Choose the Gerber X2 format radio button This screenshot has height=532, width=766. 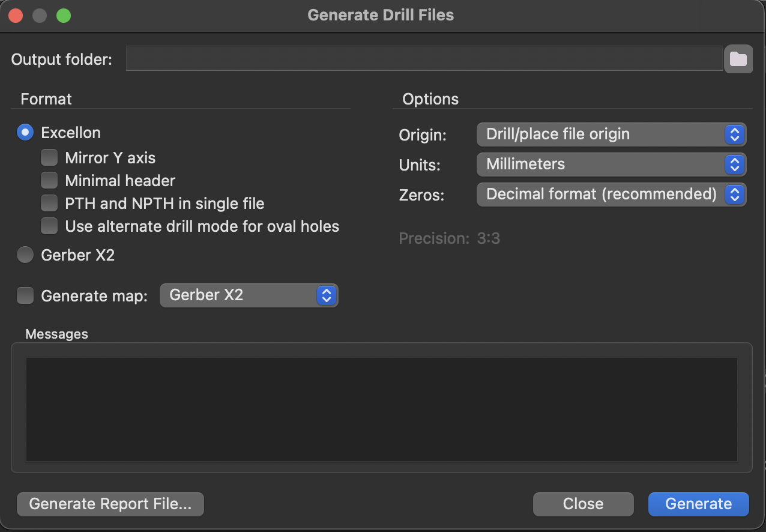coord(25,255)
